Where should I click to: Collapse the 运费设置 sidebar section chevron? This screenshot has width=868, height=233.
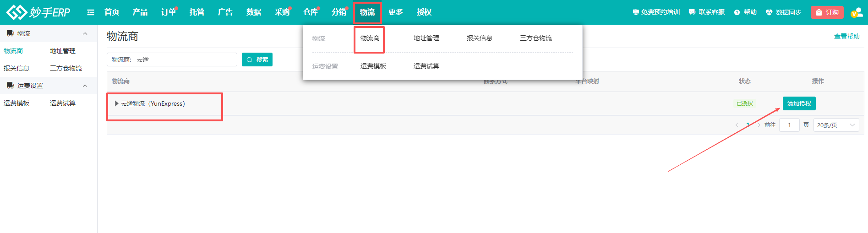point(85,86)
